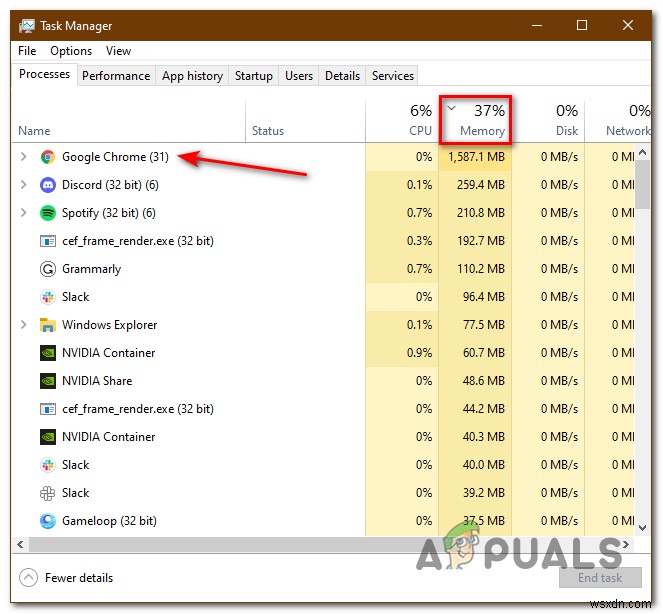Sort by the Status column header
663x614 pixels.
[305, 121]
